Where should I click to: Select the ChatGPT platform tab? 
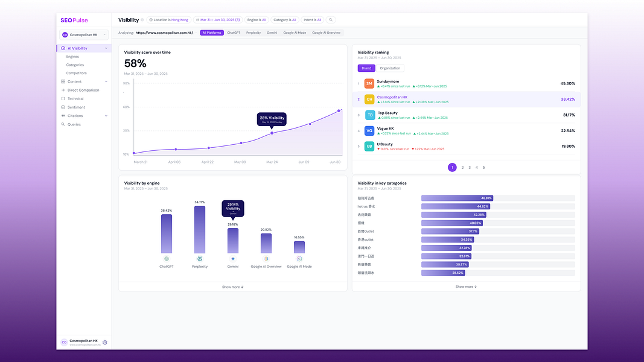[234, 33]
